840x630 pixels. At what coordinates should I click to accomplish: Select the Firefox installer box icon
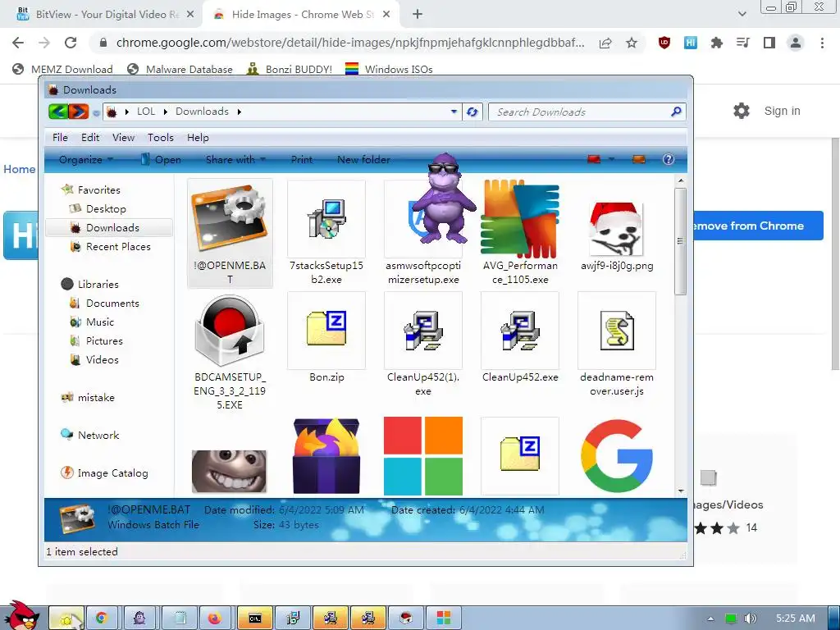pyautogui.click(x=326, y=456)
